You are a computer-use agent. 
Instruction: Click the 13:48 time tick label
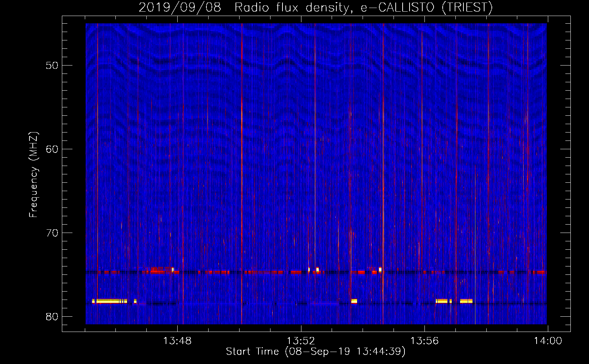click(x=177, y=341)
